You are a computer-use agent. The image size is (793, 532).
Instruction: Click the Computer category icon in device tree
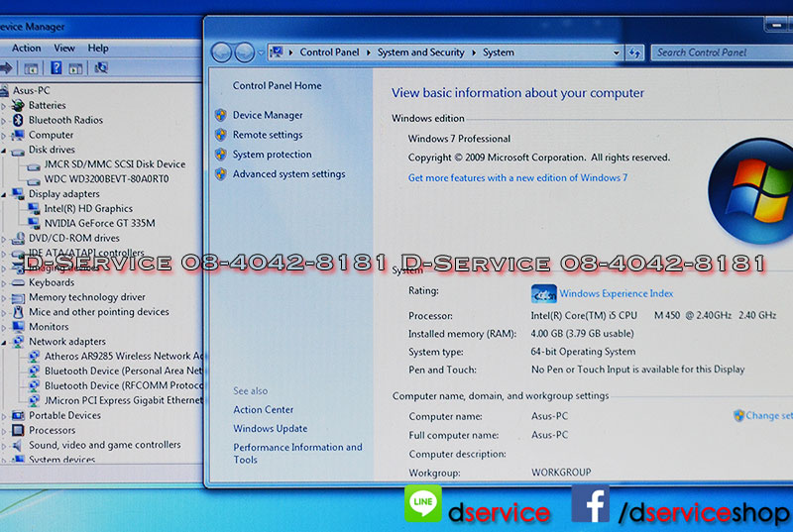pos(18,135)
